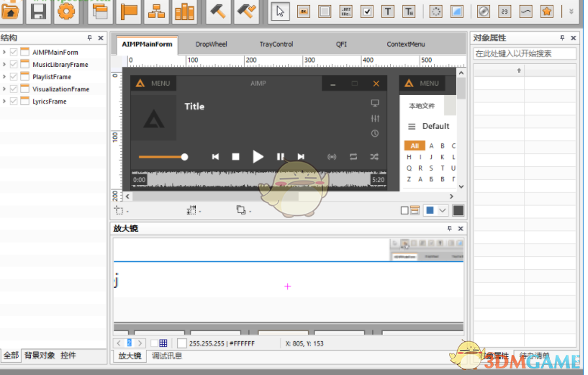The image size is (588, 375).
Task: Expand the MusicLibraryFrame tree node
Action: [4, 64]
